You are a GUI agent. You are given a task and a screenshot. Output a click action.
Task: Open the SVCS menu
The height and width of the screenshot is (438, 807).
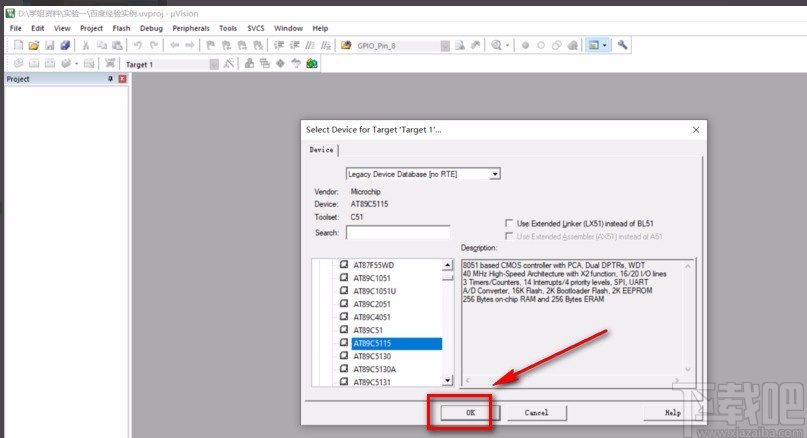click(x=256, y=28)
